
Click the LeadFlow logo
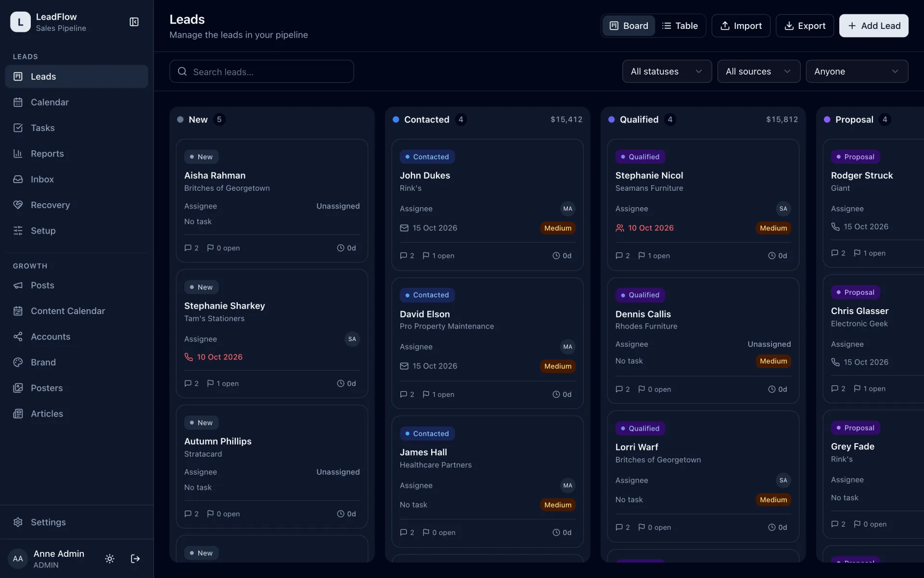coord(20,22)
